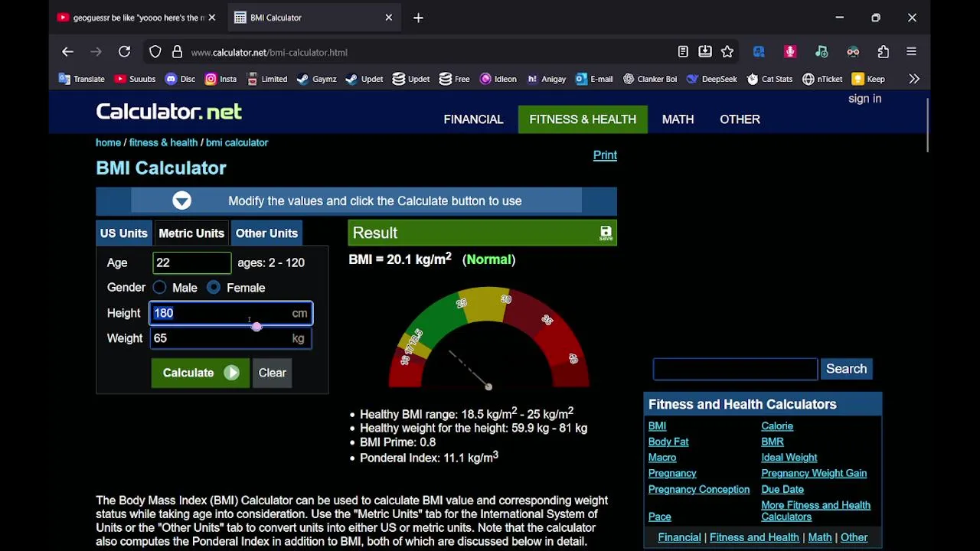Click the green Calculate button

point(200,373)
